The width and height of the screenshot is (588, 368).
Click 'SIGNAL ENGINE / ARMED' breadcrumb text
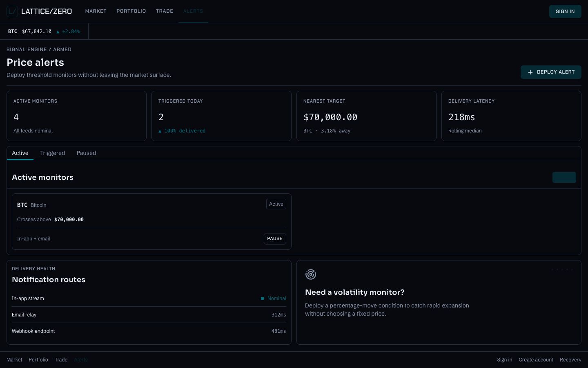39,49
